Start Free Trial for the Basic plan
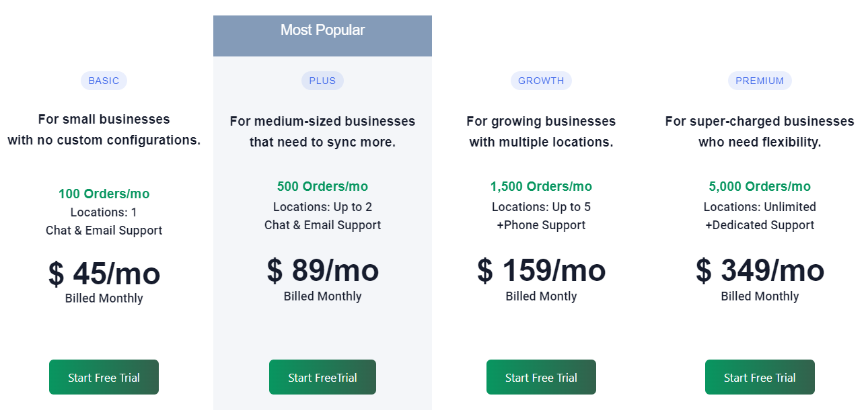The width and height of the screenshot is (868, 412). click(104, 377)
